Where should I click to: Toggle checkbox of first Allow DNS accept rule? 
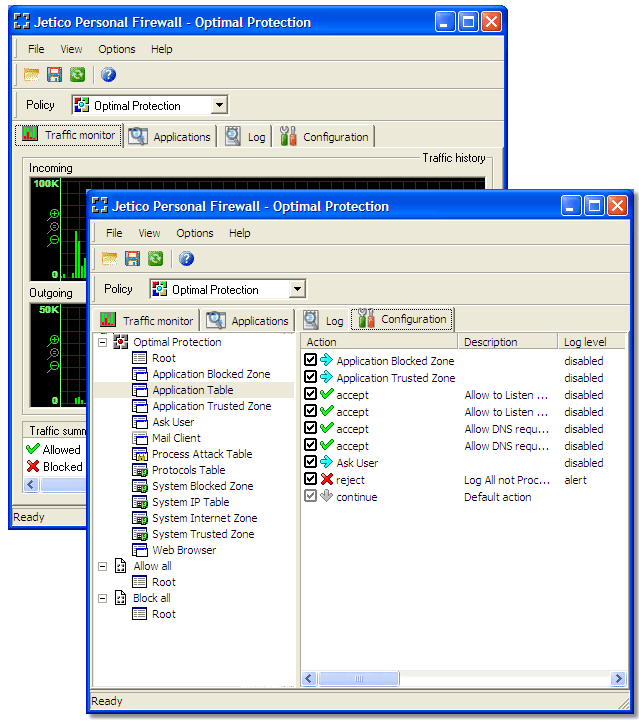[311, 428]
